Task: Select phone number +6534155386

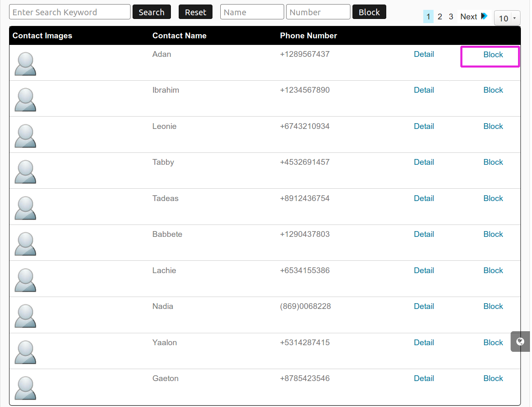Action: click(305, 271)
